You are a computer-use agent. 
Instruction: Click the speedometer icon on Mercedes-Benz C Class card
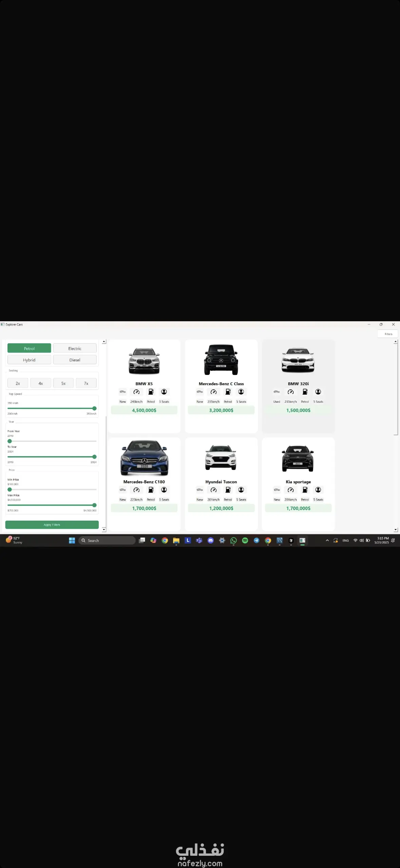213,392
